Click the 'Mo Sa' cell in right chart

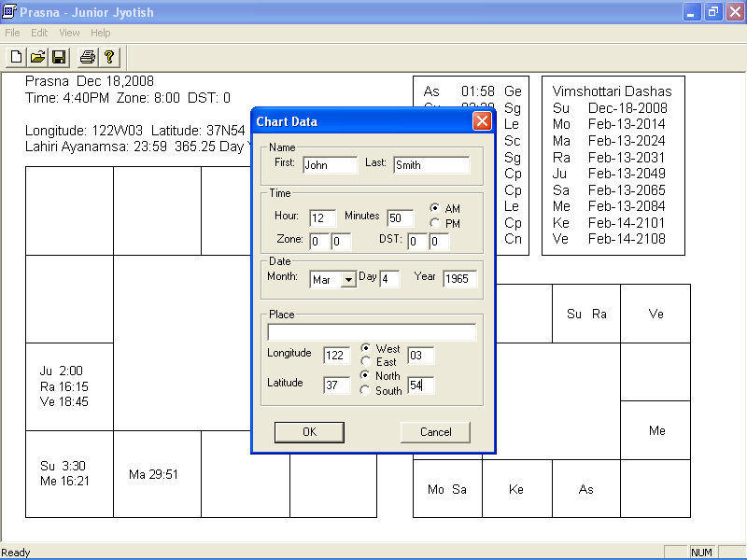coord(447,489)
